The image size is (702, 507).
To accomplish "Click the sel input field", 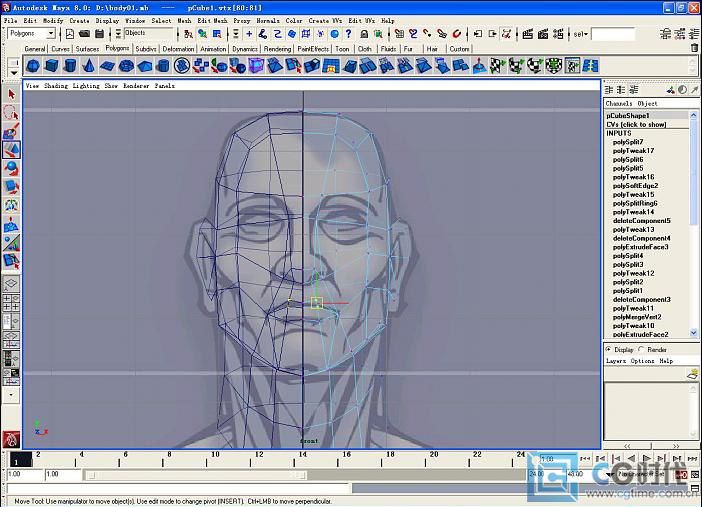I will [613, 34].
